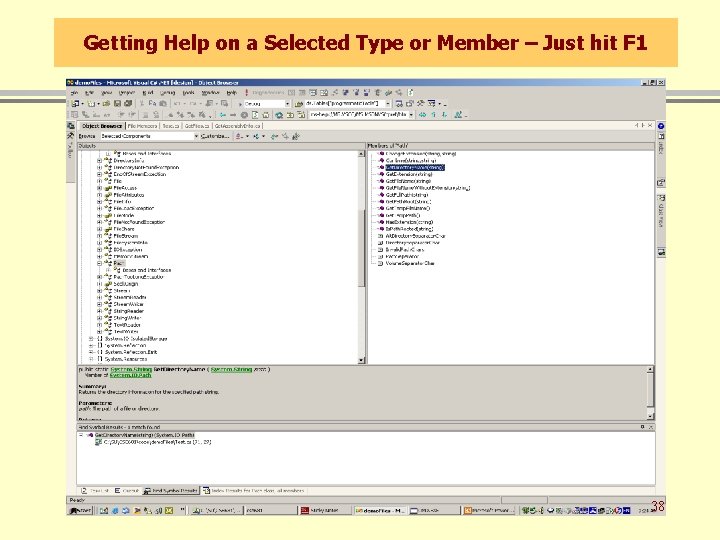
Task: Click the Cut scissors icon
Action: click(142, 104)
